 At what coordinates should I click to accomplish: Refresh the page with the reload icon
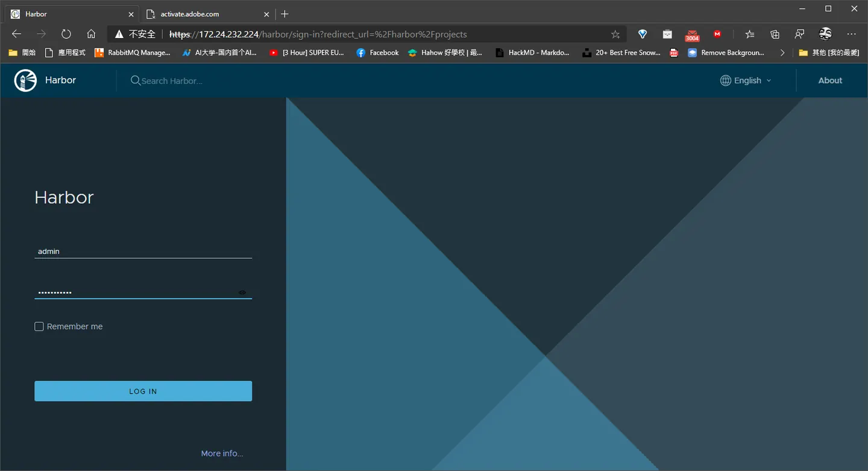click(x=66, y=34)
